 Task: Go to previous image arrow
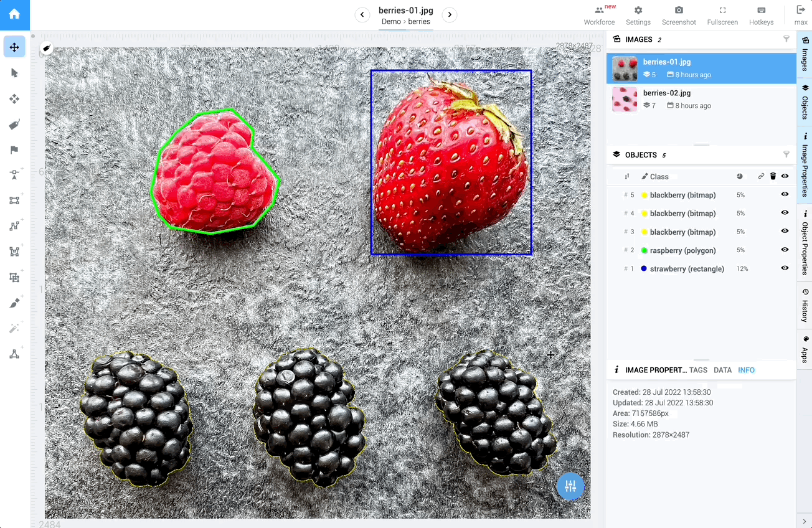pos(362,15)
